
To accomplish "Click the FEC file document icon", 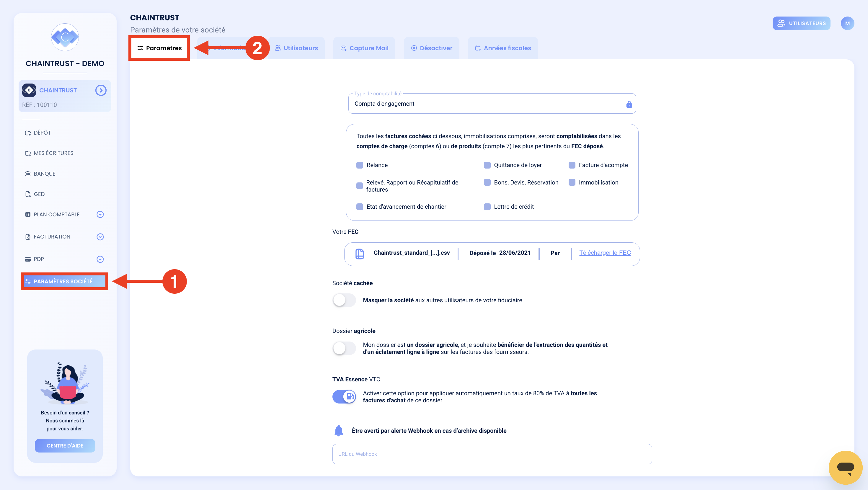I will (x=360, y=254).
